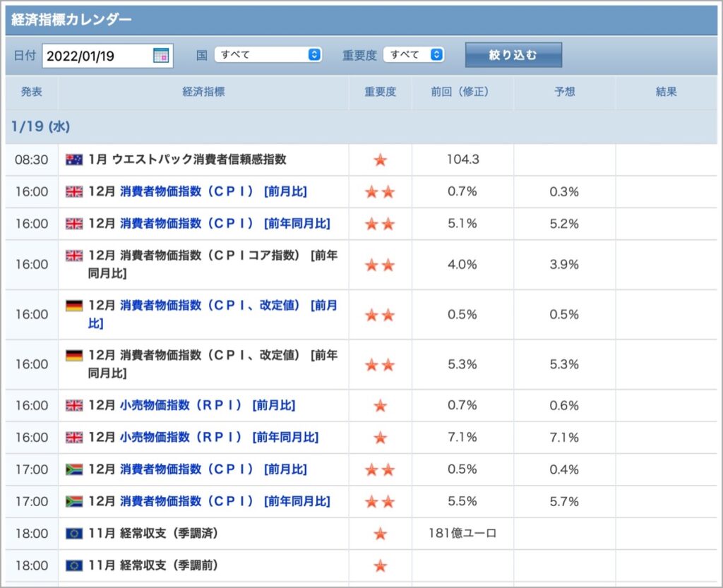Click the two stars on CPIコア指数 row
The height and width of the screenshot is (588, 723).
point(380,265)
